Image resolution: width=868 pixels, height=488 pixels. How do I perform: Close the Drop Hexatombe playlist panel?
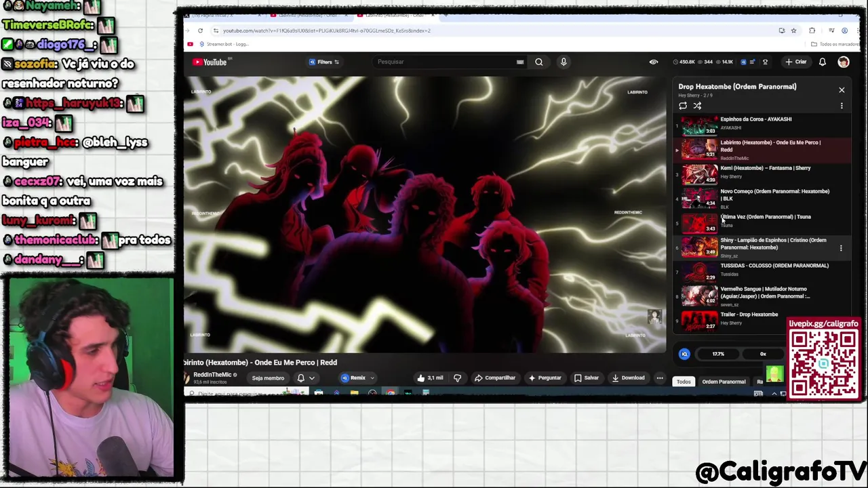point(842,89)
